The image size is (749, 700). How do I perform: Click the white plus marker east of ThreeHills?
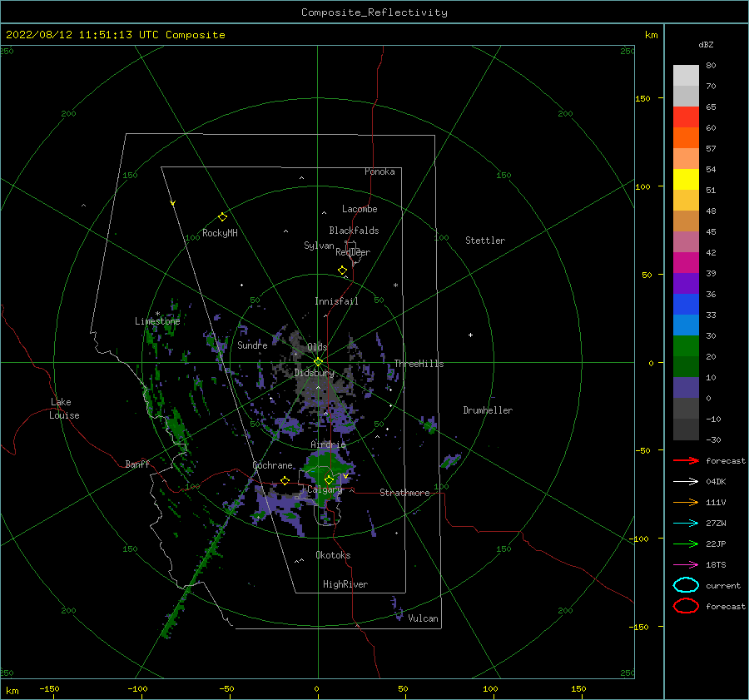pos(470,335)
